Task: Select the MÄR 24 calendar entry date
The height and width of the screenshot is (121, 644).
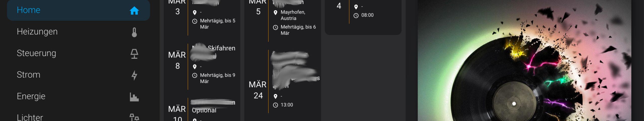Action: (258, 90)
